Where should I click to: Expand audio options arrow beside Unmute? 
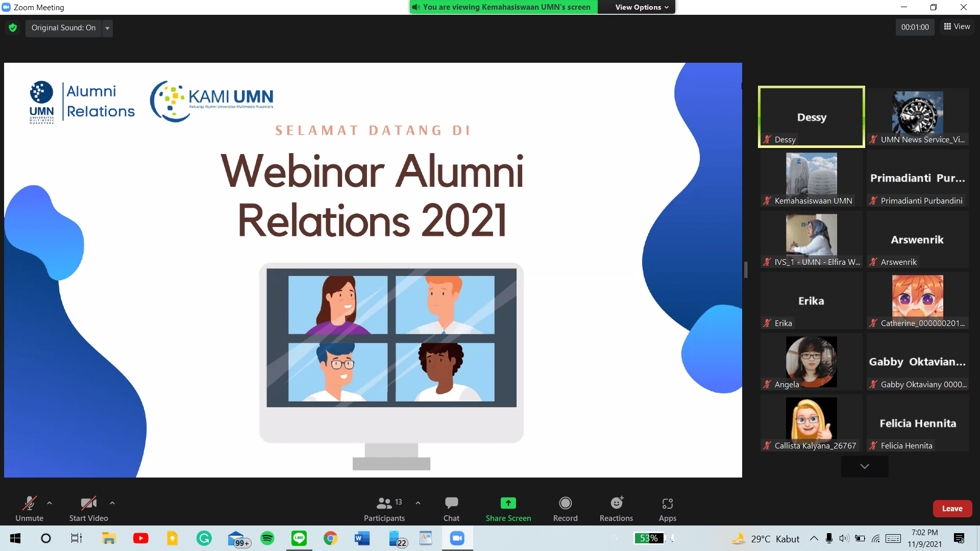(50, 503)
